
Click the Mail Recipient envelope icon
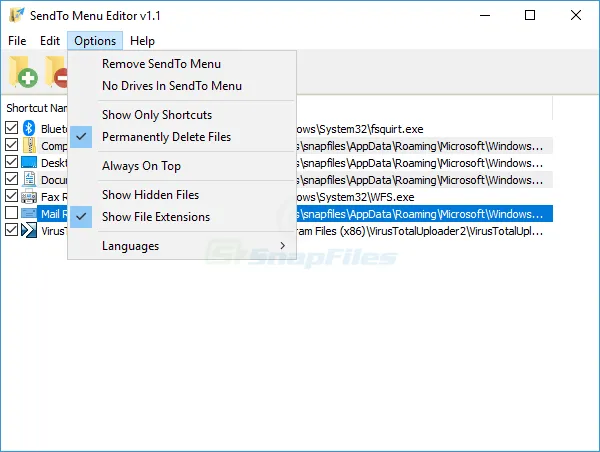(29, 213)
